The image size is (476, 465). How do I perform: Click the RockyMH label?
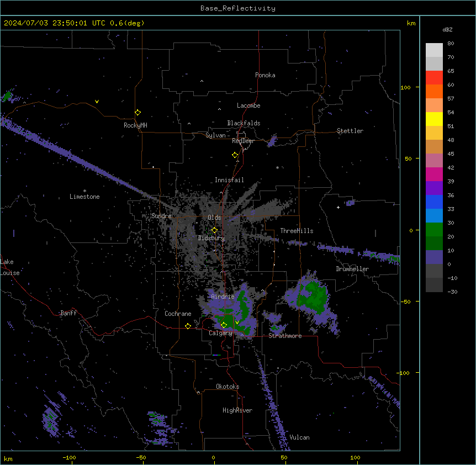pos(135,125)
